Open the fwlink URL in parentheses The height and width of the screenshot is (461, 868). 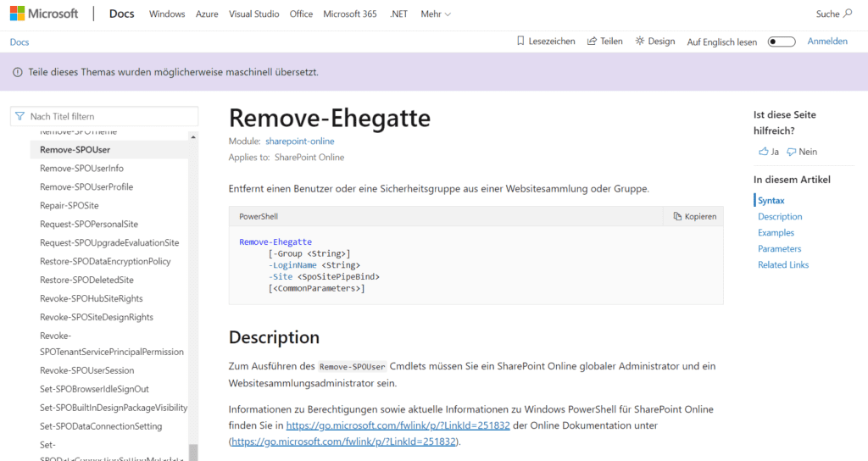(x=344, y=441)
